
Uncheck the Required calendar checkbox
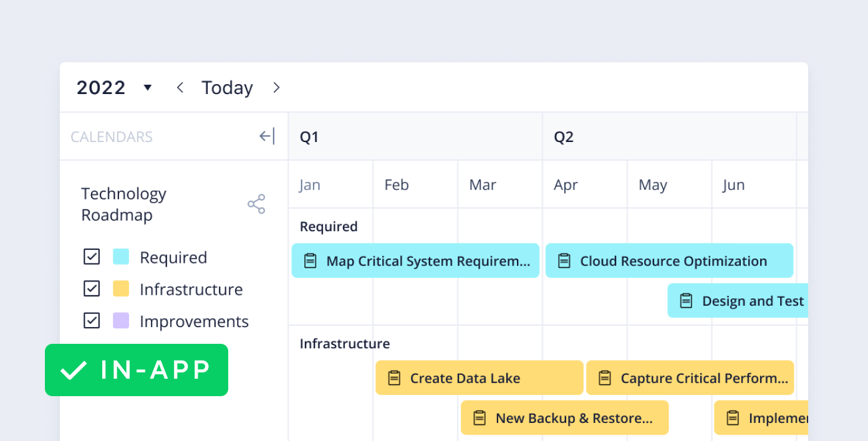click(92, 257)
